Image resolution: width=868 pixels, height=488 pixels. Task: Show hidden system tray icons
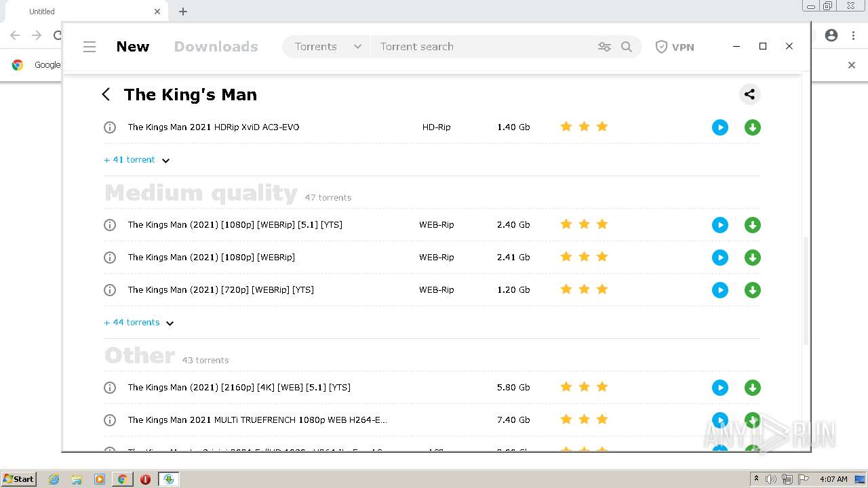(x=756, y=479)
